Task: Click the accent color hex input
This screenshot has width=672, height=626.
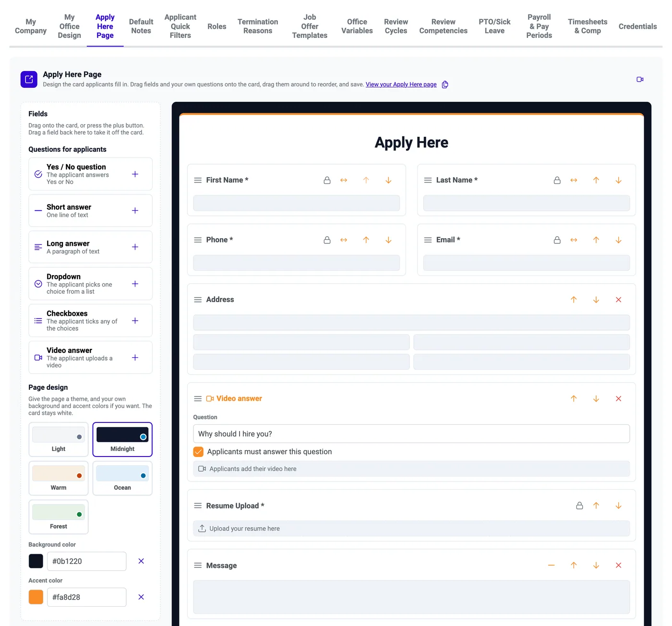Action: tap(87, 597)
